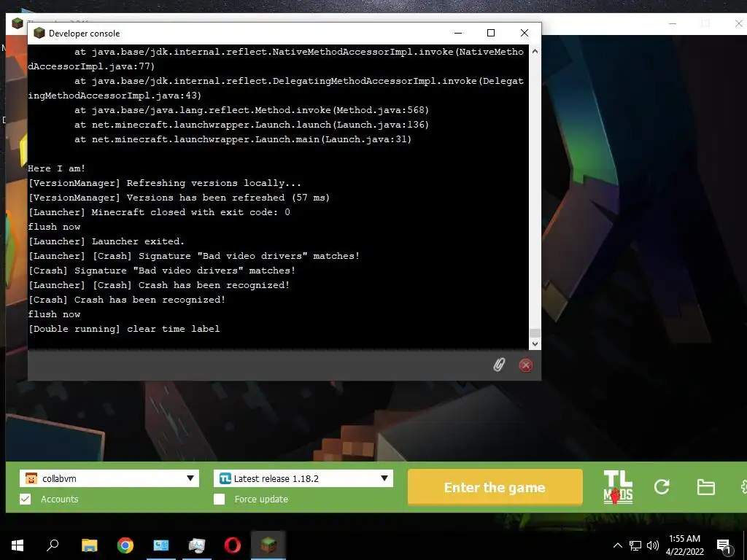Click the refresh arrow icon in launcher
Viewport: 747px width, 560px height.
click(662, 486)
